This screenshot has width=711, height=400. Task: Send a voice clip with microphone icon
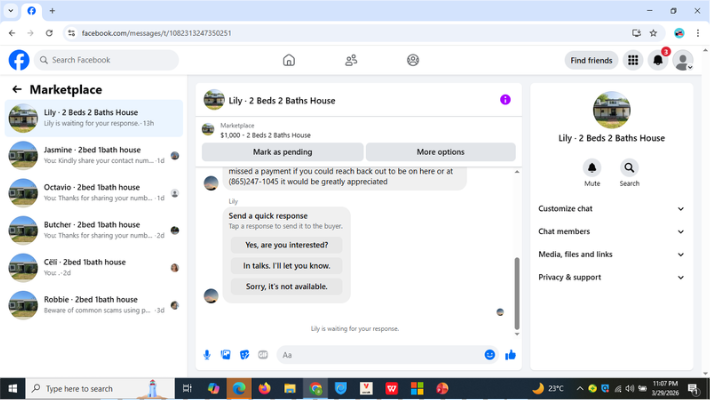[x=207, y=355]
